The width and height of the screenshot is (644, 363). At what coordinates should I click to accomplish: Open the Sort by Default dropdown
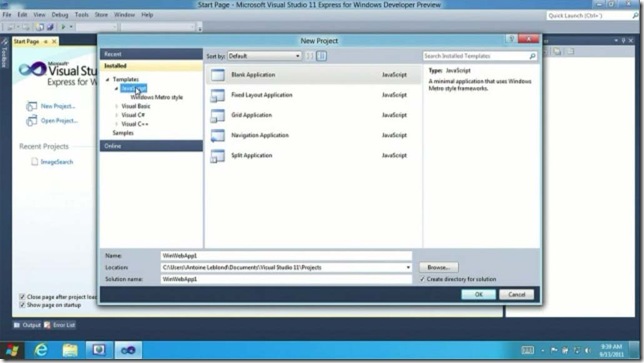tap(264, 56)
